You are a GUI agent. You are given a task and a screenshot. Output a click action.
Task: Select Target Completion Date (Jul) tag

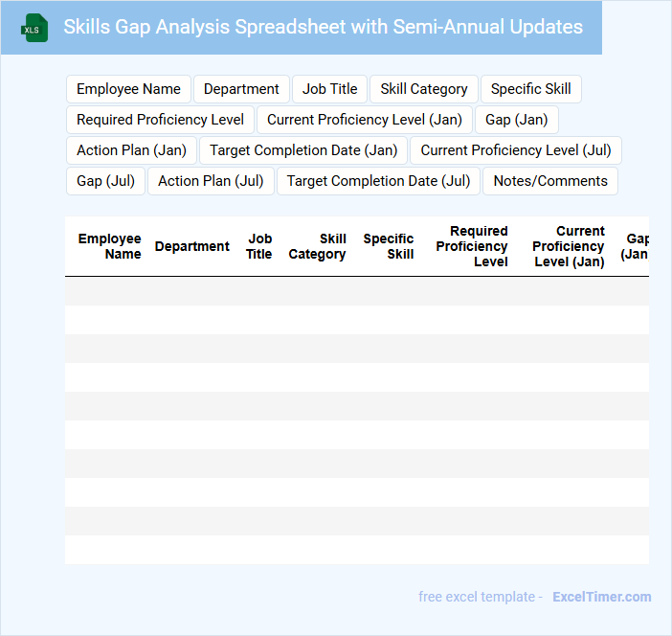click(378, 181)
